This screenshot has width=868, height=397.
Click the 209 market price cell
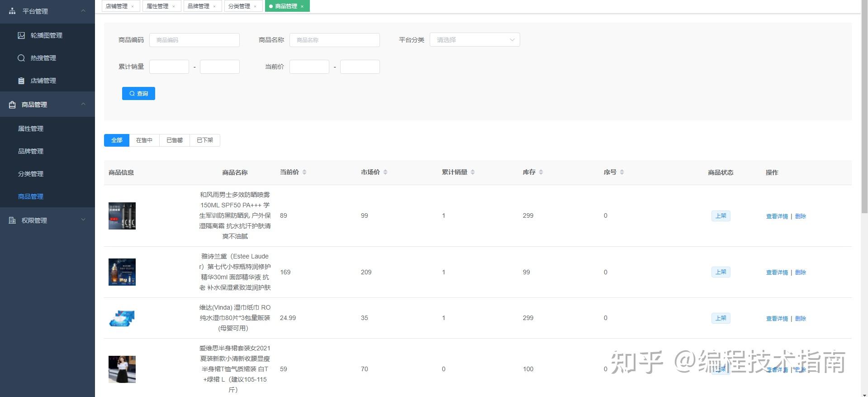pyautogui.click(x=366, y=272)
